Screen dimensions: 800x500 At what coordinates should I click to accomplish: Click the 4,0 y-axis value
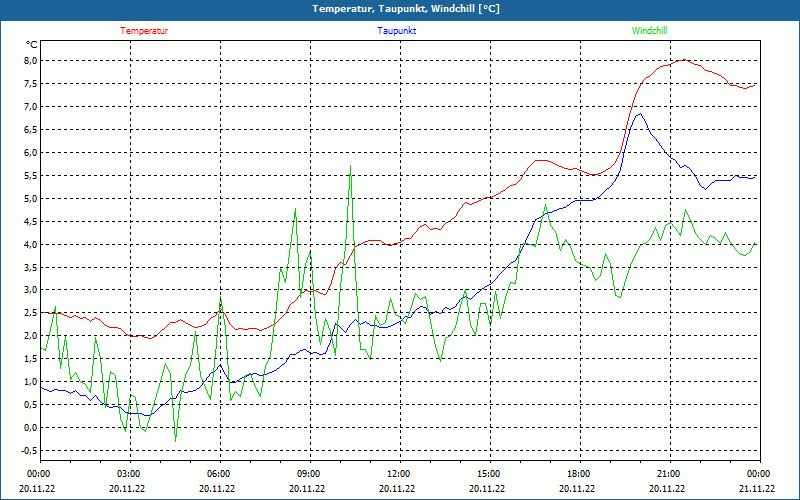pos(31,244)
